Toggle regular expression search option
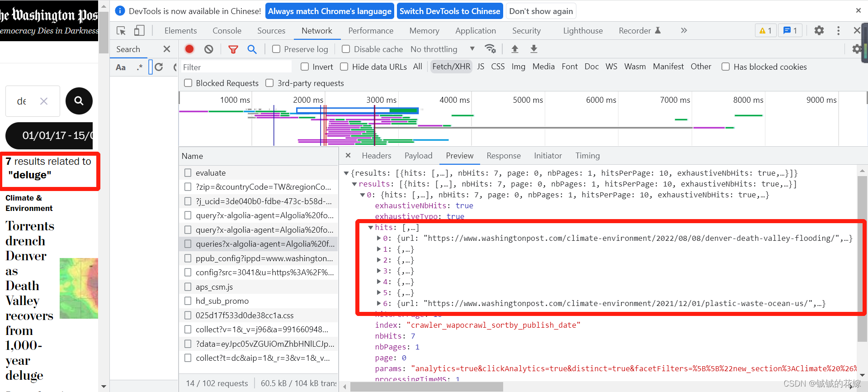868x392 pixels. pos(140,67)
